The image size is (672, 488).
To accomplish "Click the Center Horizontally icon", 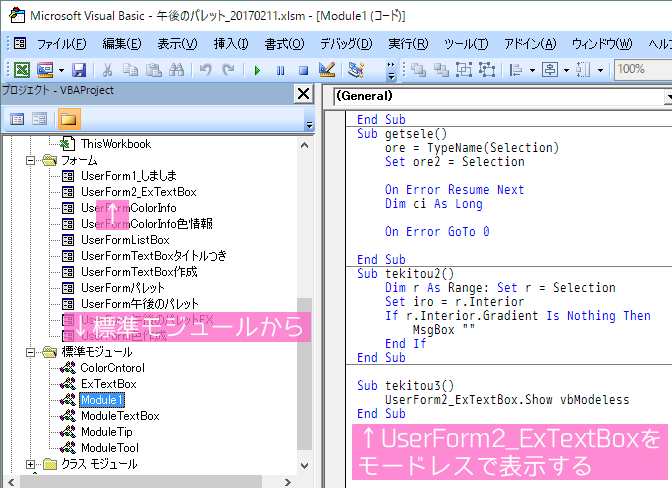I will [x=550, y=69].
